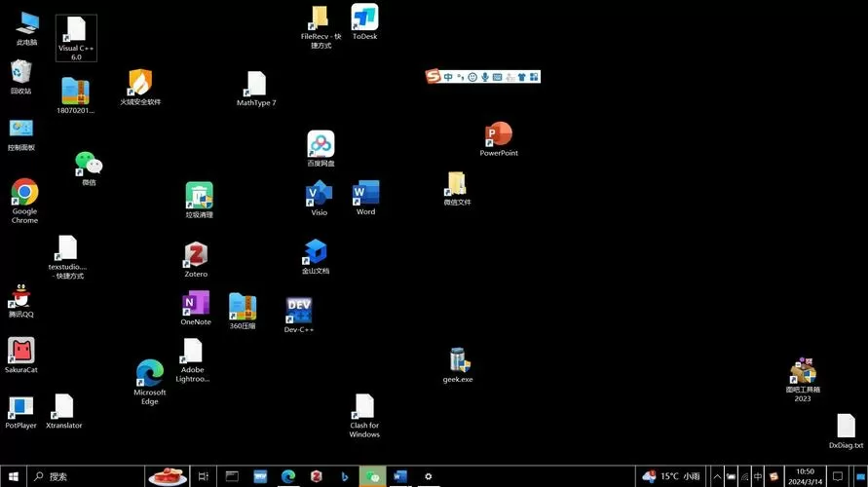Switch to the Word window on the taskbar
The width and height of the screenshot is (868, 487).
click(x=400, y=476)
